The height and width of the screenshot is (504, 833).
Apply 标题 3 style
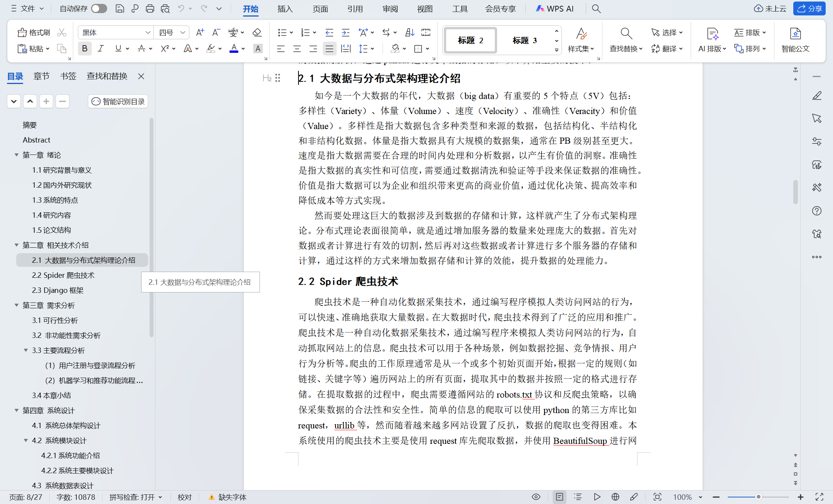(524, 40)
